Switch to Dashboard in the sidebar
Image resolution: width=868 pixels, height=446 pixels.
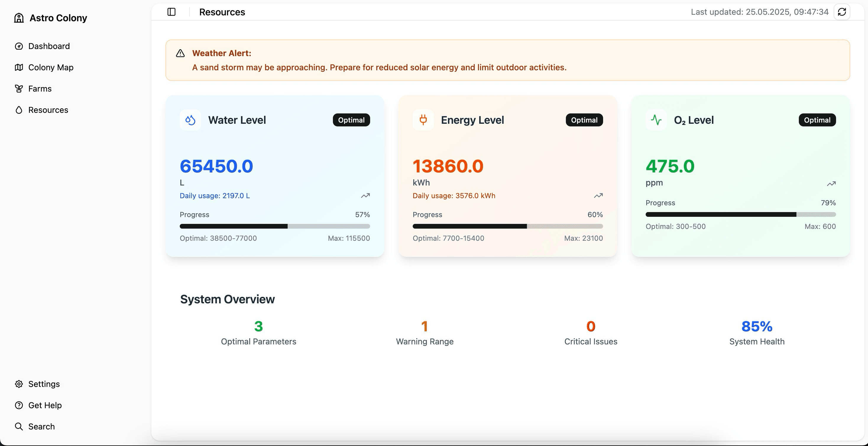pyautogui.click(x=49, y=46)
